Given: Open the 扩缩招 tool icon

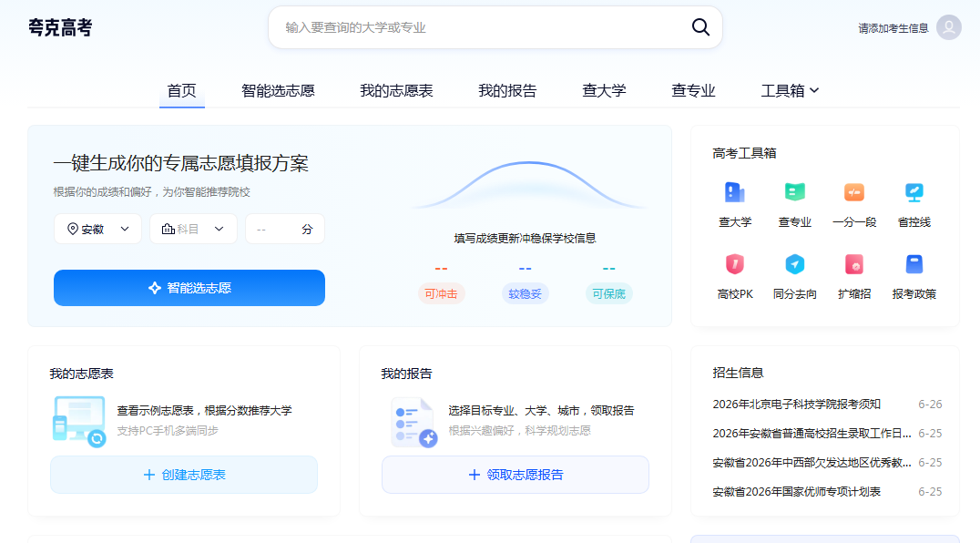Looking at the screenshot, I should click(854, 263).
